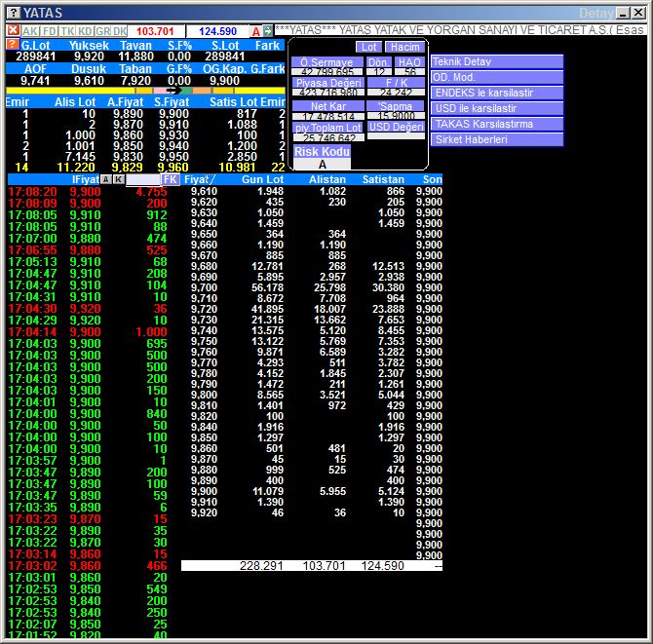This screenshot has width=653, height=644.
Task: Click the AOF header label
Action: [x=36, y=69]
